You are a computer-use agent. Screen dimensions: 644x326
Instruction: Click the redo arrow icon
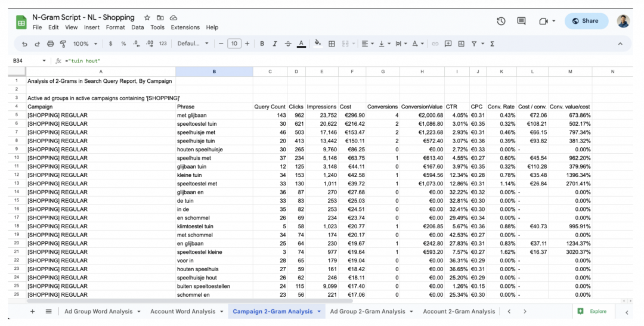(38, 44)
